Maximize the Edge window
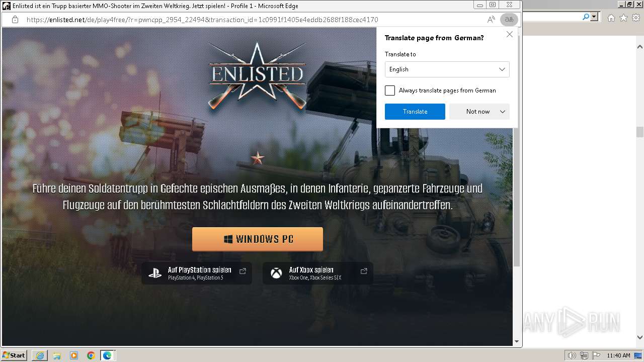Screen dimensions: 644x362 click(493, 5)
